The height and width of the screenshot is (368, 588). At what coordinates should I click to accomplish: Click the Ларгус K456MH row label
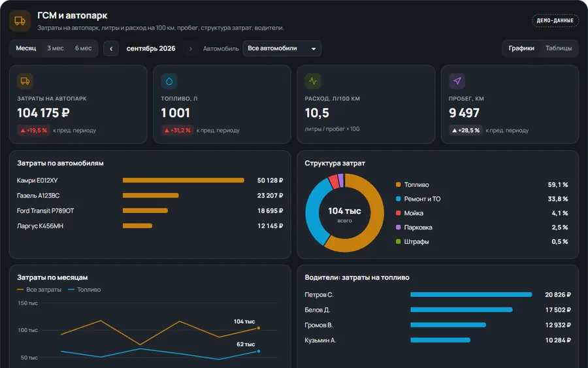pos(40,226)
